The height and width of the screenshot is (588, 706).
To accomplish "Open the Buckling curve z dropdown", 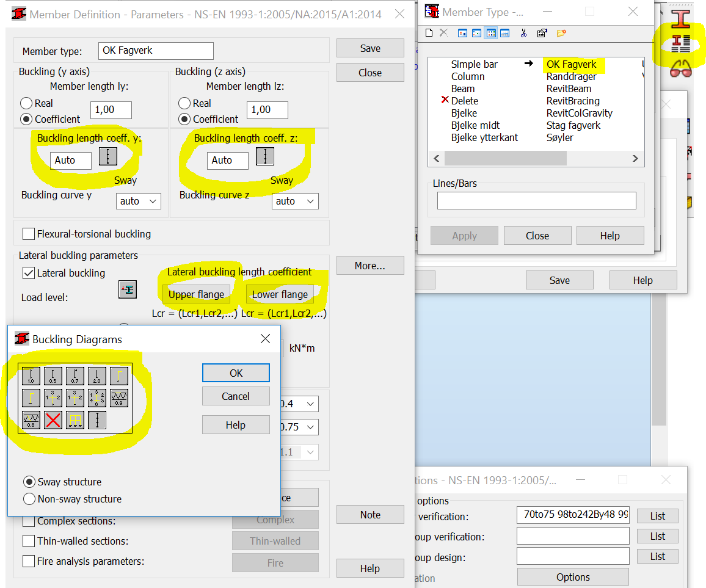I will tap(294, 201).
